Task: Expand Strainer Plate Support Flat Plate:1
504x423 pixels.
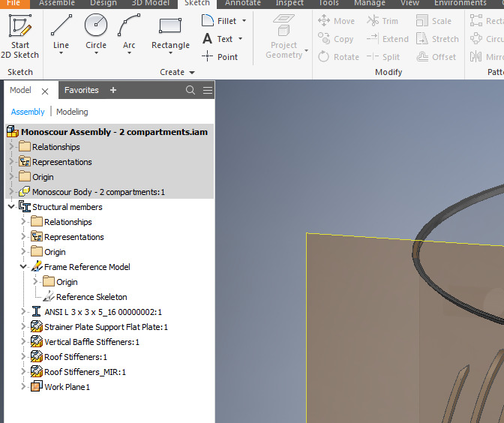Action: (23, 326)
